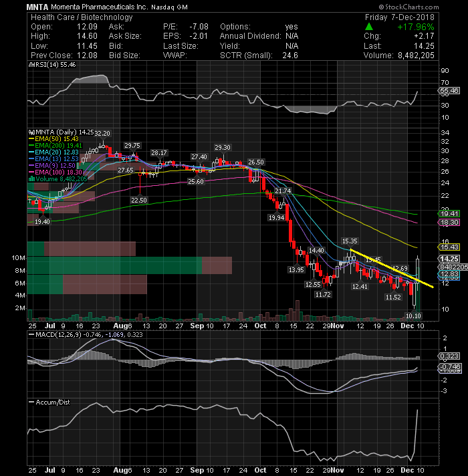Click the candlestick icon before MNTA (Daily)
Screen dimensions: 468x476
pos(31,132)
